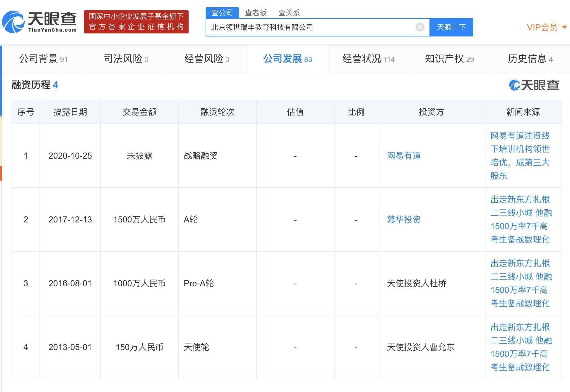Switch to the 查老板 search tab

click(x=256, y=13)
